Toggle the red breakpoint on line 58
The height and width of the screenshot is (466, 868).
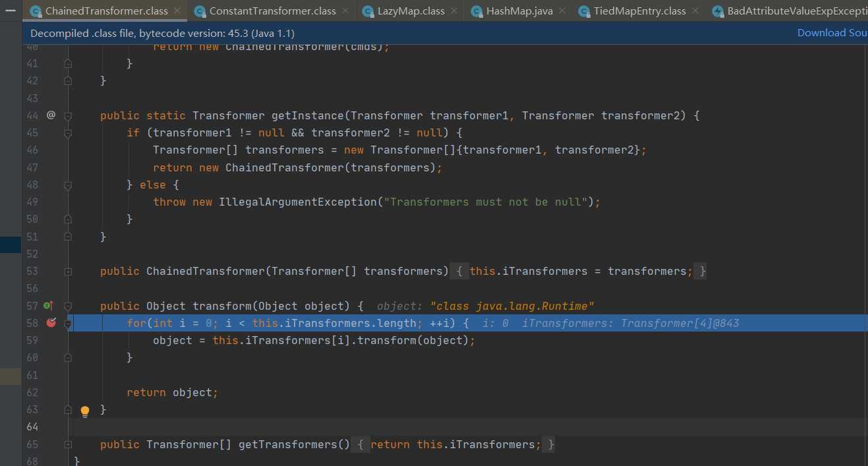[x=51, y=322]
